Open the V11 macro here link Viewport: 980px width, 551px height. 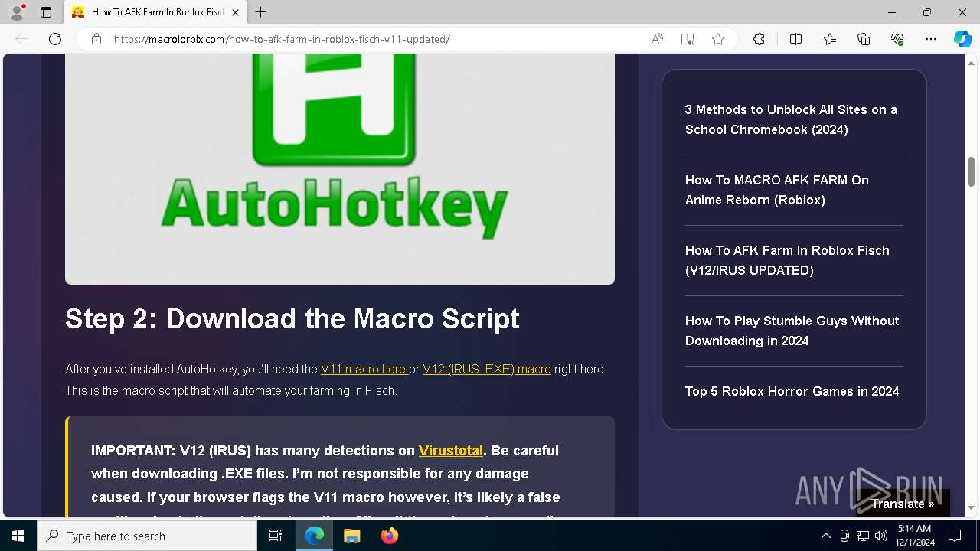(364, 369)
